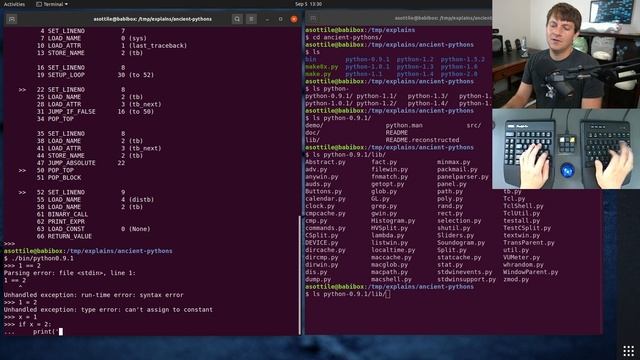The width and height of the screenshot is (640, 360).
Task: Click the 'shutil.py' file name
Action: click(453, 228)
